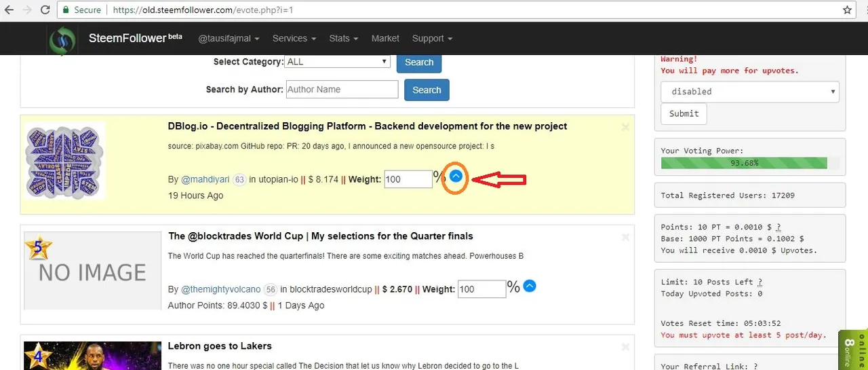Click the $ 2.670 payout value

click(x=397, y=289)
